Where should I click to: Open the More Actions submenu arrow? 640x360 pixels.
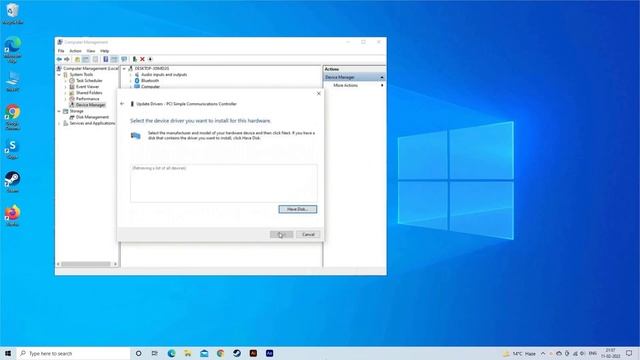click(x=382, y=85)
